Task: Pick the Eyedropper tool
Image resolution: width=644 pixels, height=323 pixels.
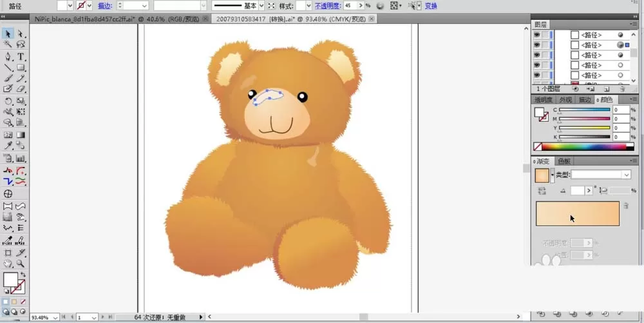Action: click(x=8, y=146)
